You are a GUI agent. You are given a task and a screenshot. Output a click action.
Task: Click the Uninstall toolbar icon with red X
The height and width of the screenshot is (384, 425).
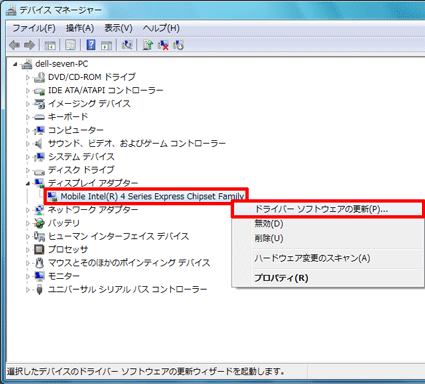click(x=163, y=45)
